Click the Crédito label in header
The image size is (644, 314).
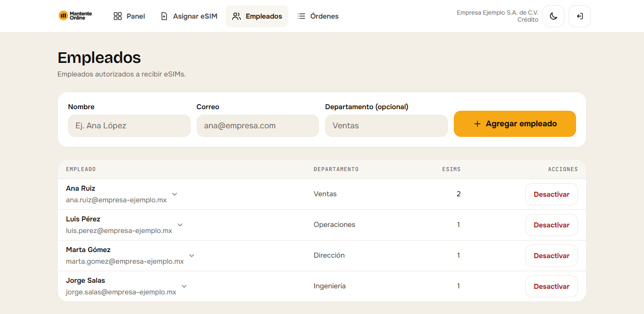[528, 20]
